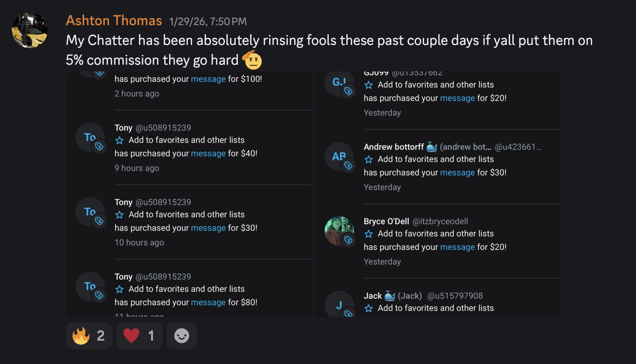Open Ashton Thomas username profile
Image resolution: width=636 pixels, height=364 pixels.
point(114,21)
